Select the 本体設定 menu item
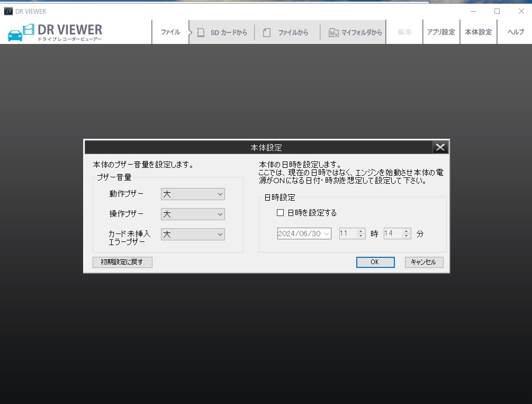Viewport: 532px width, 404px height. pyautogui.click(x=478, y=32)
